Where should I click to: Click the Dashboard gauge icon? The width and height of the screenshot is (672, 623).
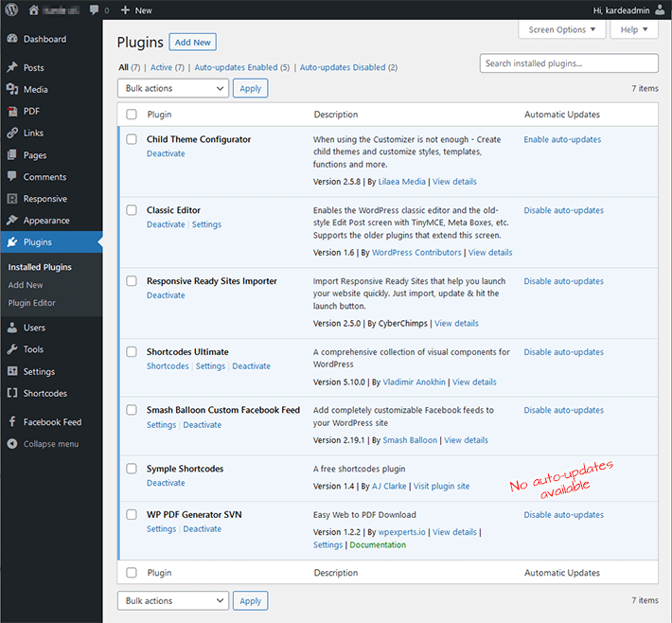click(12, 39)
